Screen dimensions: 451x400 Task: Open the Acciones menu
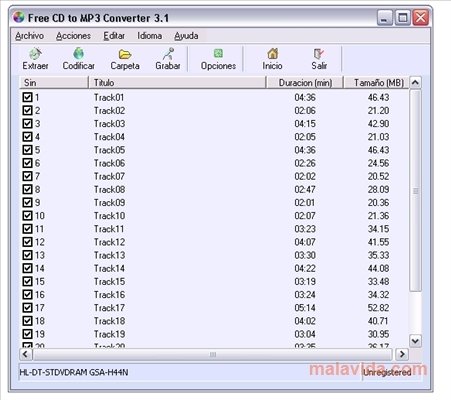[x=73, y=36]
